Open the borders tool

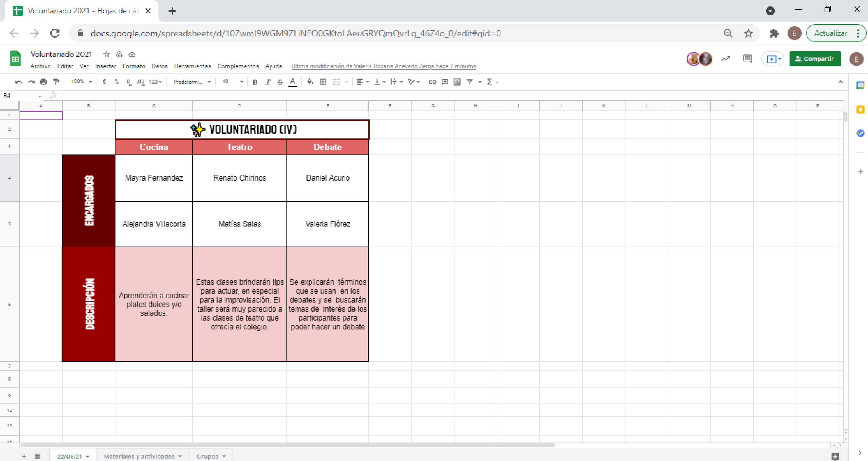click(323, 81)
